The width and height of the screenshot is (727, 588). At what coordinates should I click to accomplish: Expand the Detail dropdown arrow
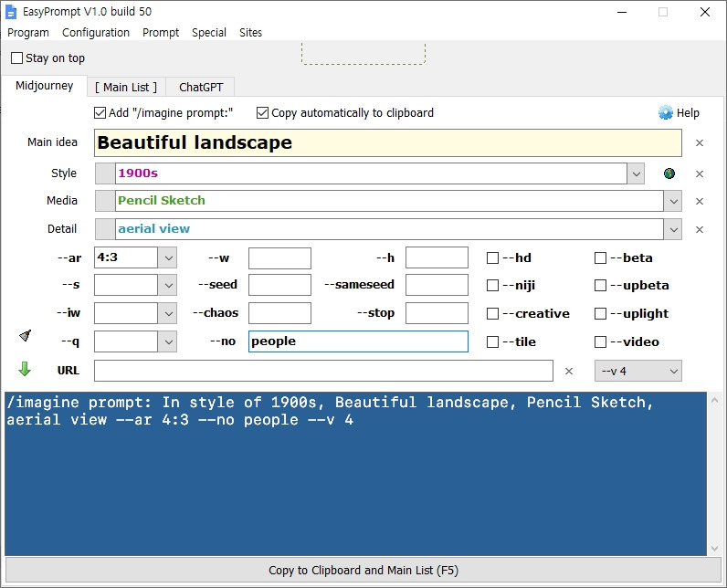point(673,229)
